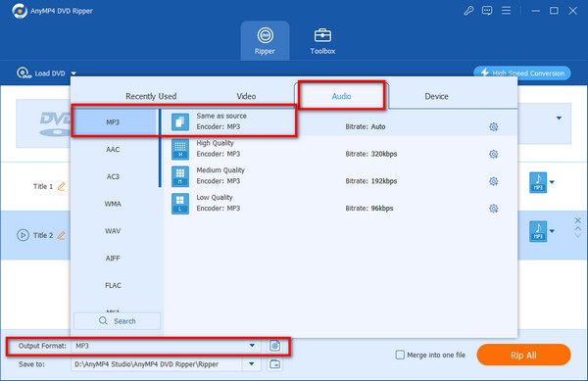Select WAV in the format list

pyautogui.click(x=113, y=231)
